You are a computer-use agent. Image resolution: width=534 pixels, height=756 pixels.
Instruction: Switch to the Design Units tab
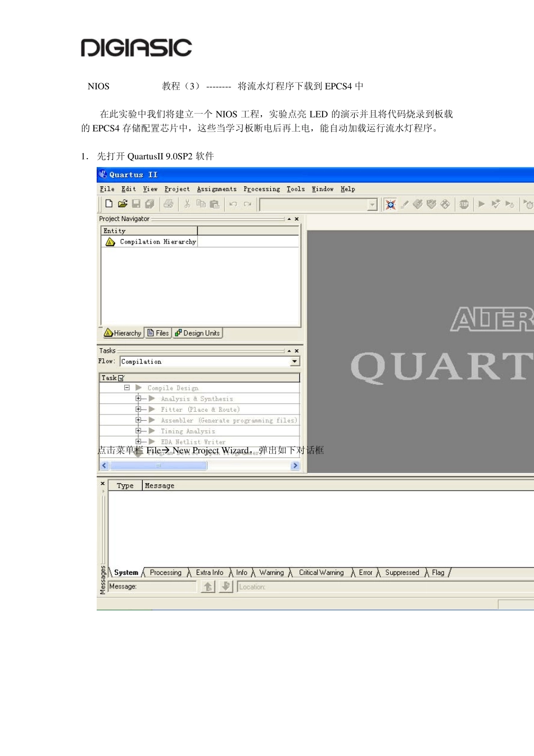(197, 333)
